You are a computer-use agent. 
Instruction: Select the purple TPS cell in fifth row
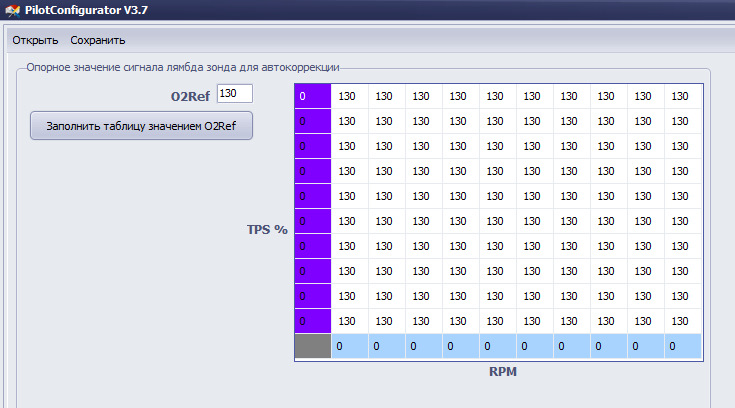pyautogui.click(x=313, y=196)
